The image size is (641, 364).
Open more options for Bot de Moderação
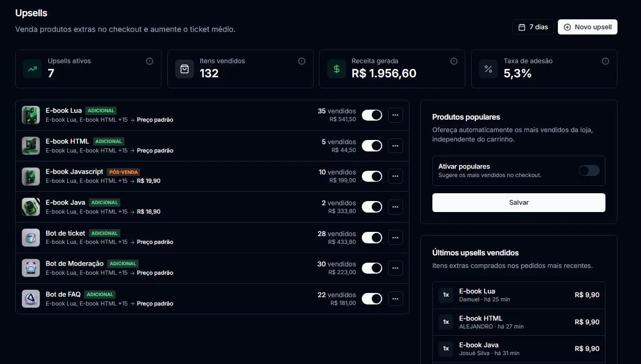[x=395, y=268]
